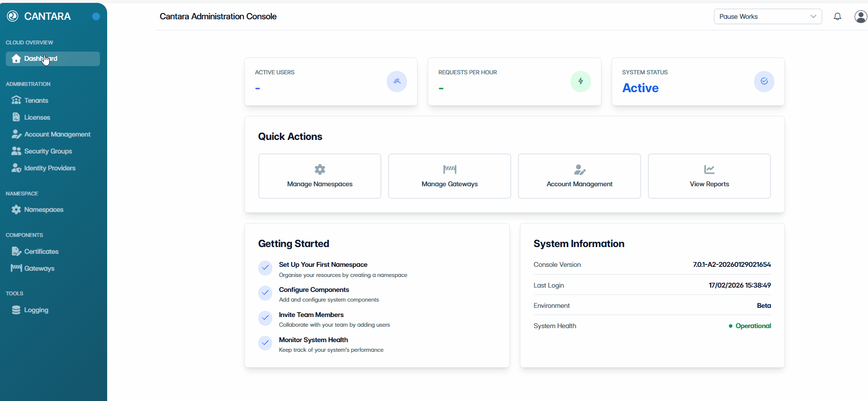Click the Manage Gateways quick action

449,176
